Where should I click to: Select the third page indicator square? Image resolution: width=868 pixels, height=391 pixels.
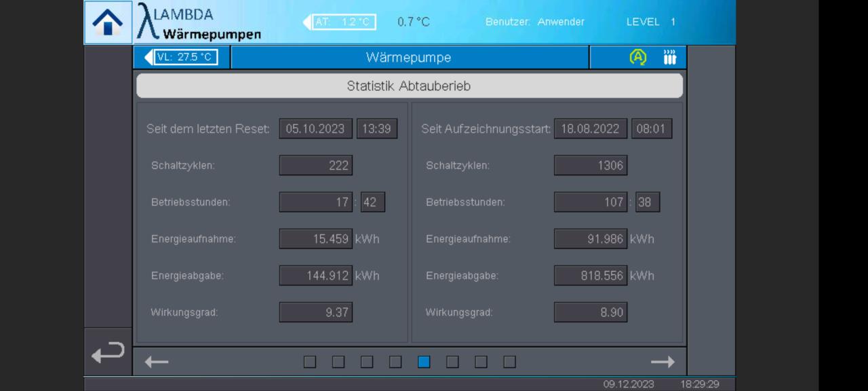(367, 362)
